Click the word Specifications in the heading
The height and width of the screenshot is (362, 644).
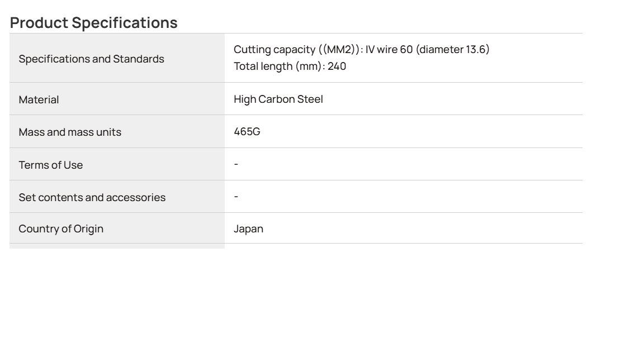[x=125, y=22]
